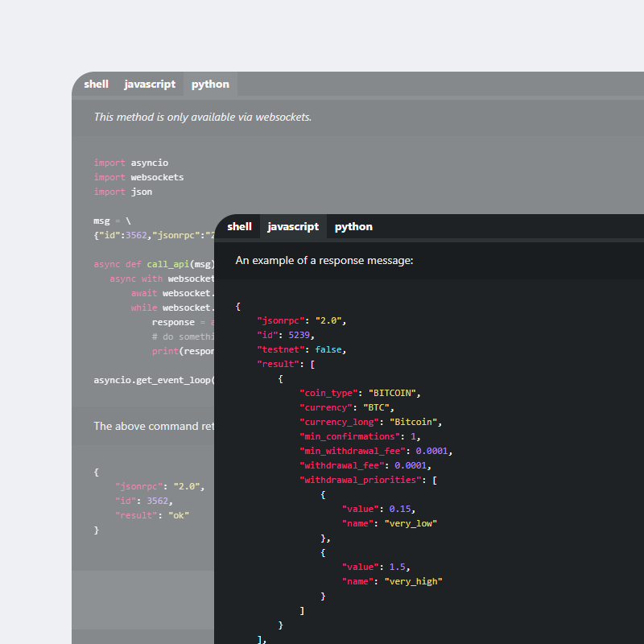Image resolution: width=644 pixels, height=644 pixels.
Task: Place cursor on 'import websockets' line
Action: [x=138, y=177]
